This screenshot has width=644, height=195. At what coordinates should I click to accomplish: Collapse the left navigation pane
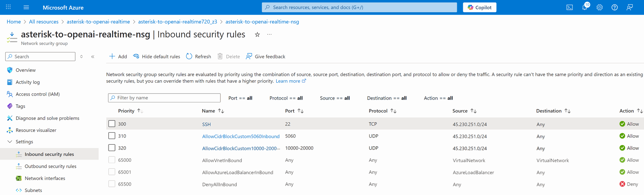pyautogui.click(x=93, y=57)
